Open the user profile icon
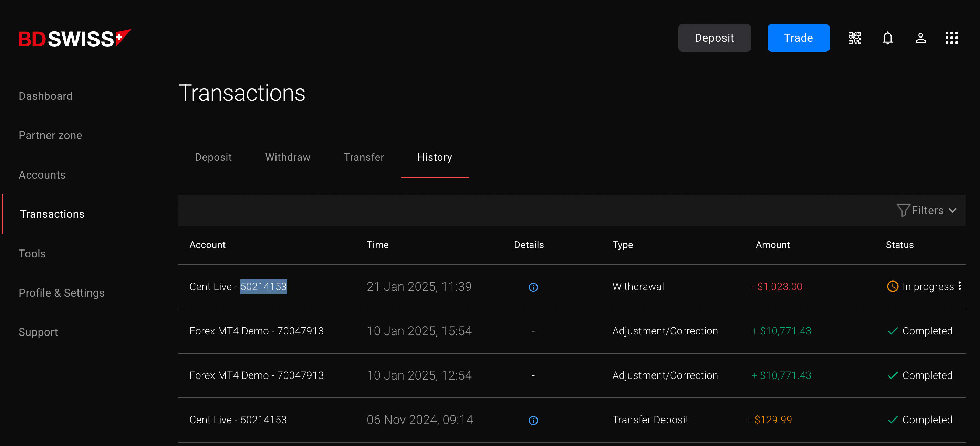Viewport: 980px width, 446px height. click(920, 38)
